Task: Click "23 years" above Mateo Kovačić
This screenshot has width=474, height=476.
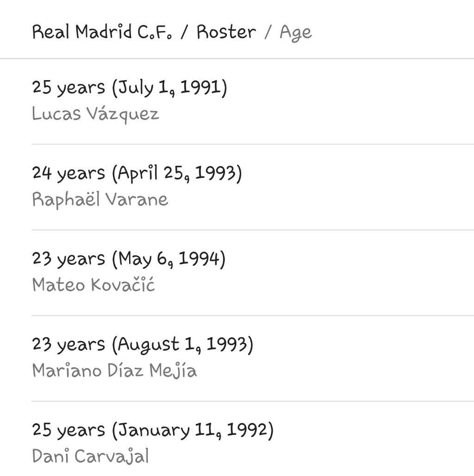Action: (69, 259)
